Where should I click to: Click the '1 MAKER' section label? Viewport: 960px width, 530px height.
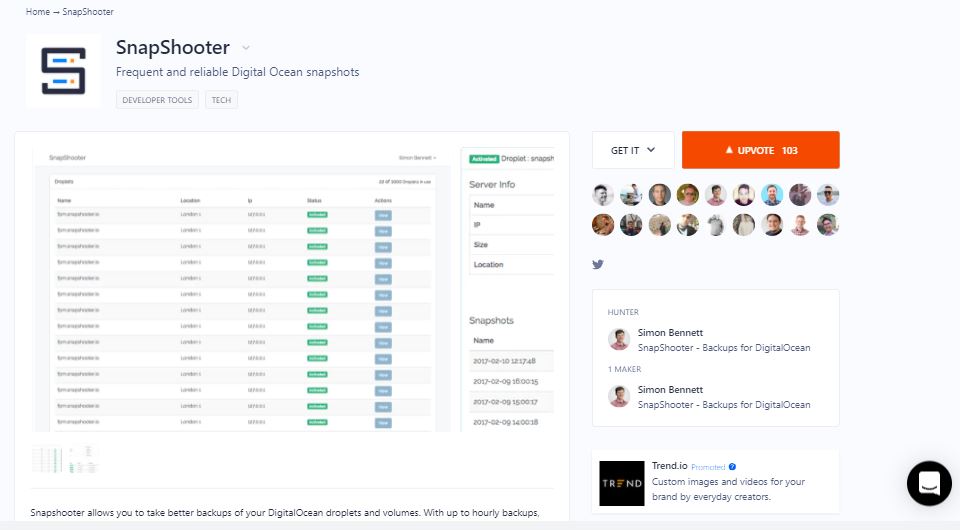click(x=624, y=369)
